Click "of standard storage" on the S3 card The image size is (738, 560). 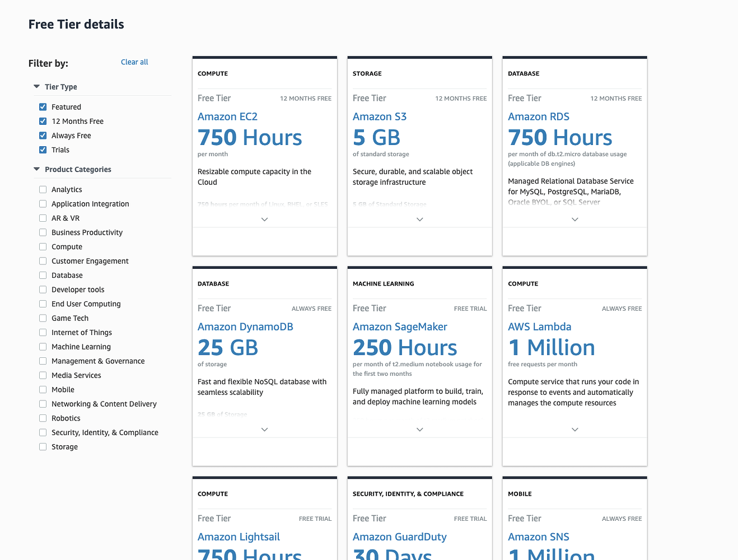point(381,154)
